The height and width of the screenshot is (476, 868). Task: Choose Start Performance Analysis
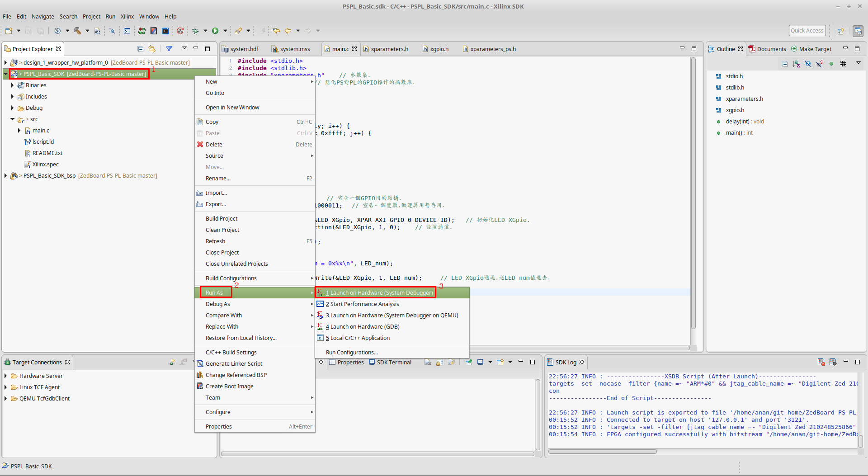[392, 304]
